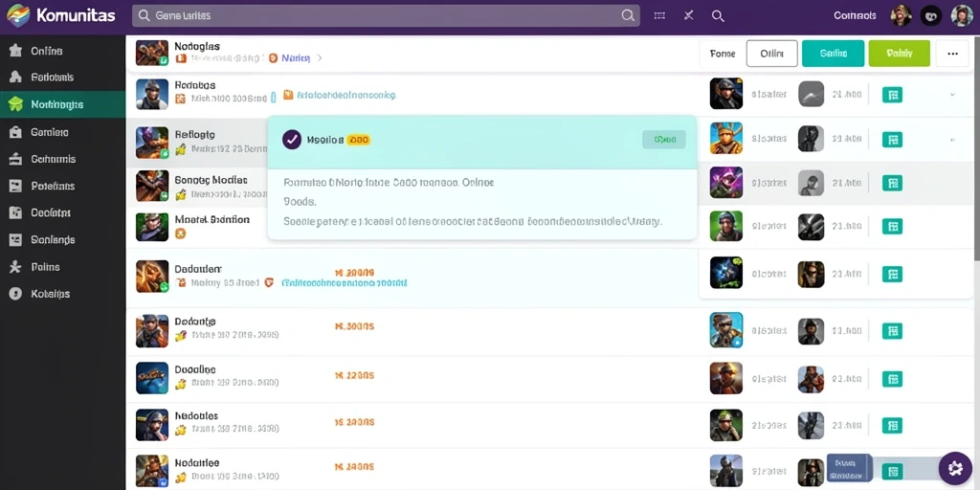
Task: Open the Gehomis sidebar item
Action: [43, 160]
